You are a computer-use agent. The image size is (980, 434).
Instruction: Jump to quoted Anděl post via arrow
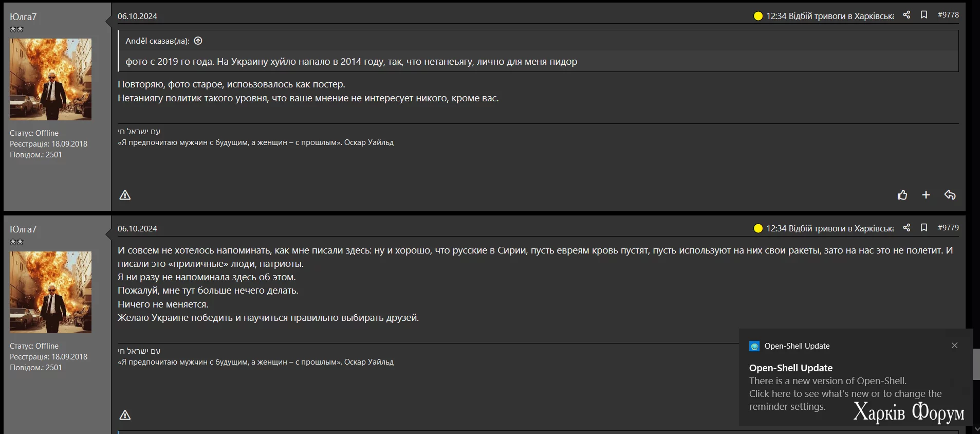click(x=198, y=41)
